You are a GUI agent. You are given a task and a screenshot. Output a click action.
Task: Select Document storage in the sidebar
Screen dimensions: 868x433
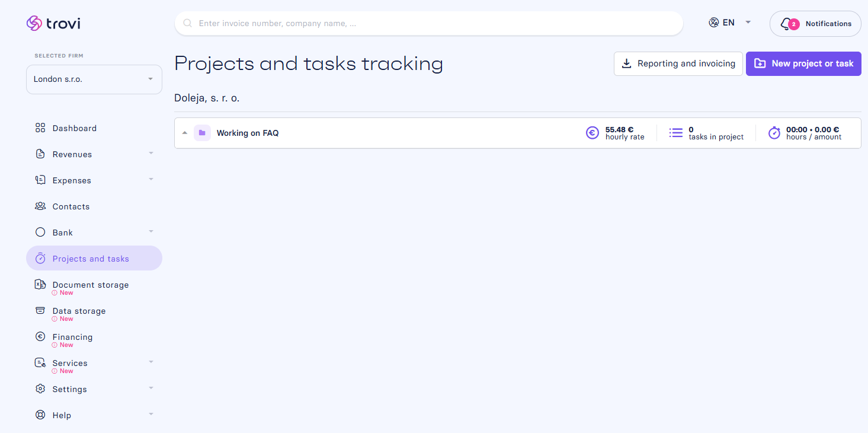click(x=94, y=285)
